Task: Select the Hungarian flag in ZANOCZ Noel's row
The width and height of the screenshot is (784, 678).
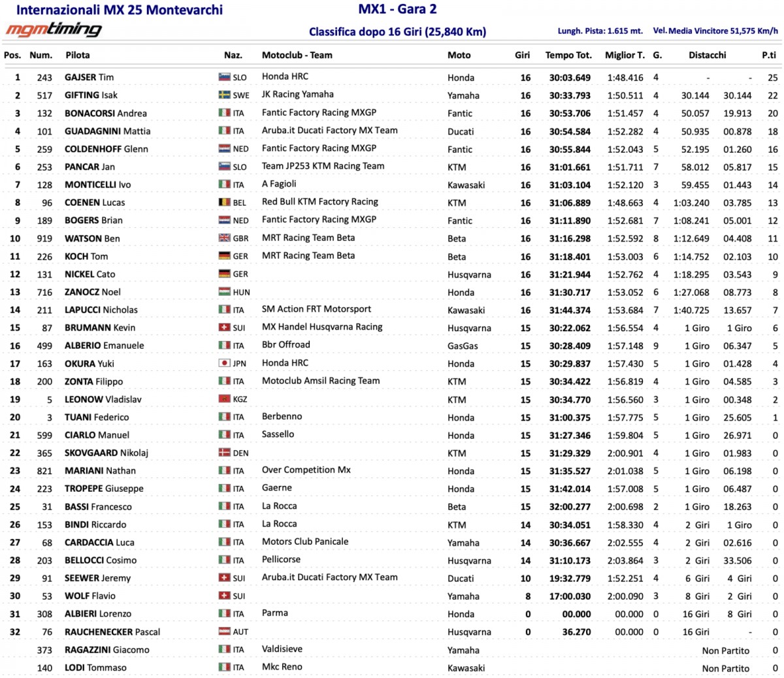Action: [224, 292]
